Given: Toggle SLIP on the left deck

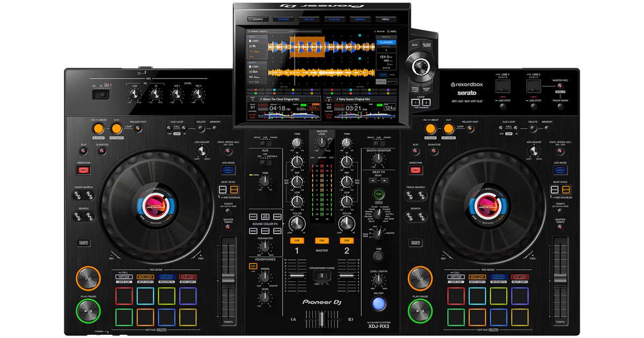Looking at the screenshot, I should 83,151.
